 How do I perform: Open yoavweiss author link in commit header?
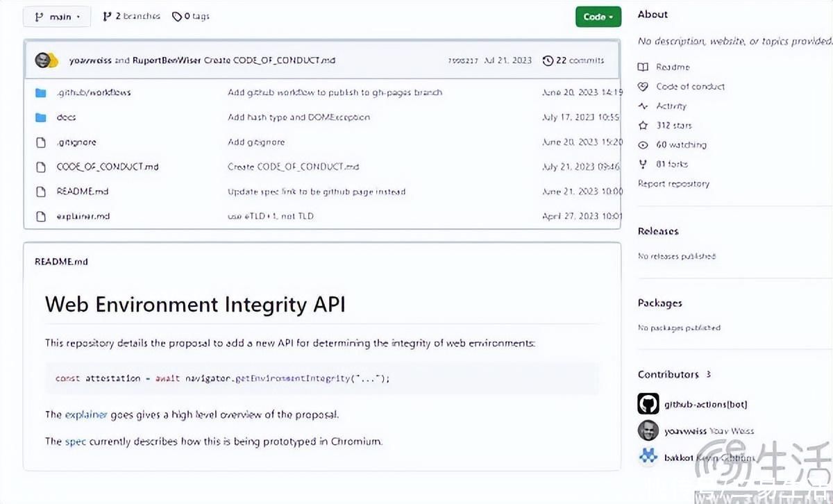[90, 60]
